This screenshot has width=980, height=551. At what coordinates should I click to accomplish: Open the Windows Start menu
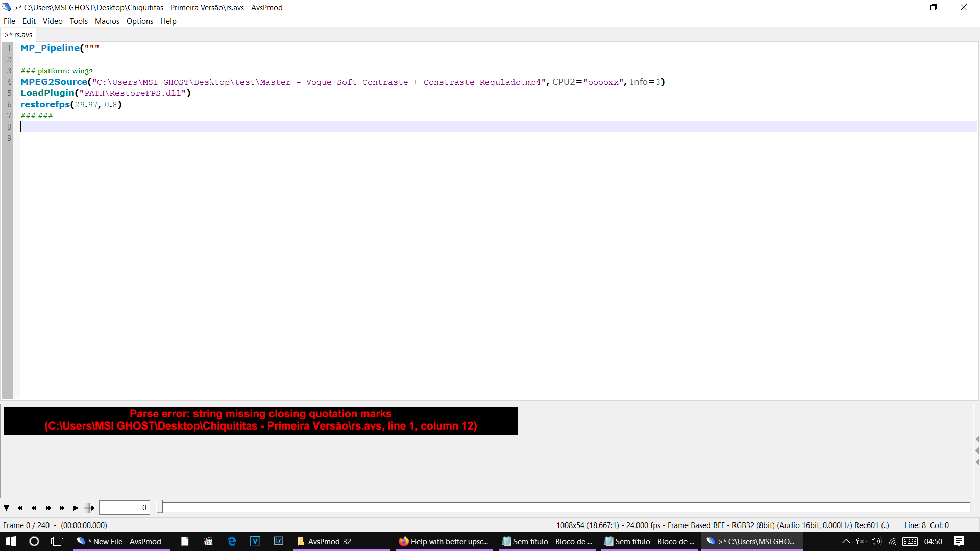[x=11, y=541]
